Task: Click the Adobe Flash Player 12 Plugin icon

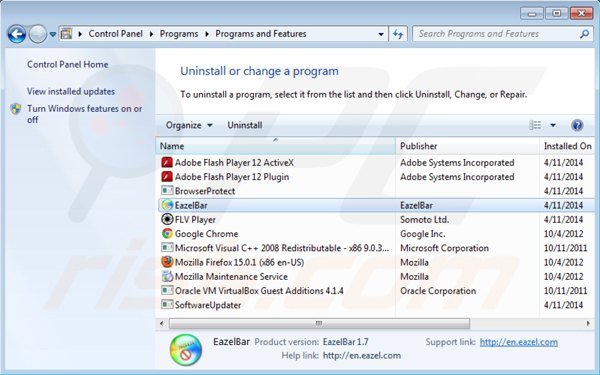Action: click(x=167, y=176)
